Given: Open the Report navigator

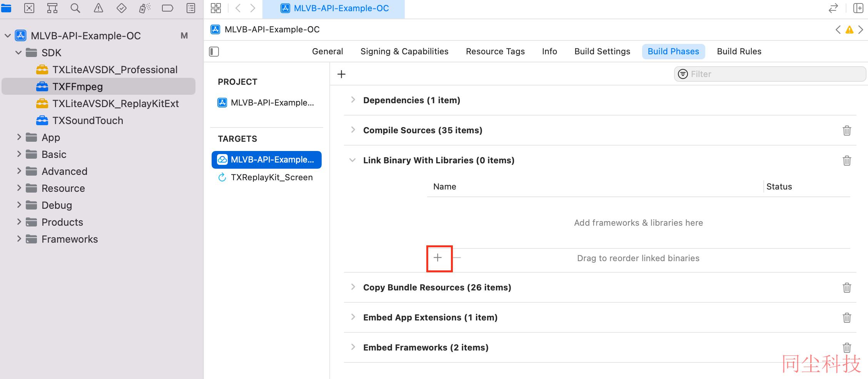Looking at the screenshot, I should (x=191, y=8).
